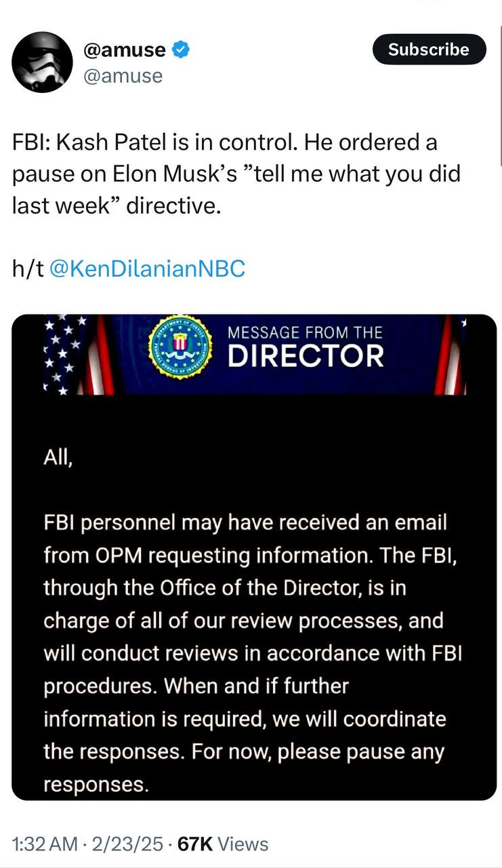
Task: Click the MESSAGE FROM THE banner text
Action: pyautogui.click(x=305, y=333)
